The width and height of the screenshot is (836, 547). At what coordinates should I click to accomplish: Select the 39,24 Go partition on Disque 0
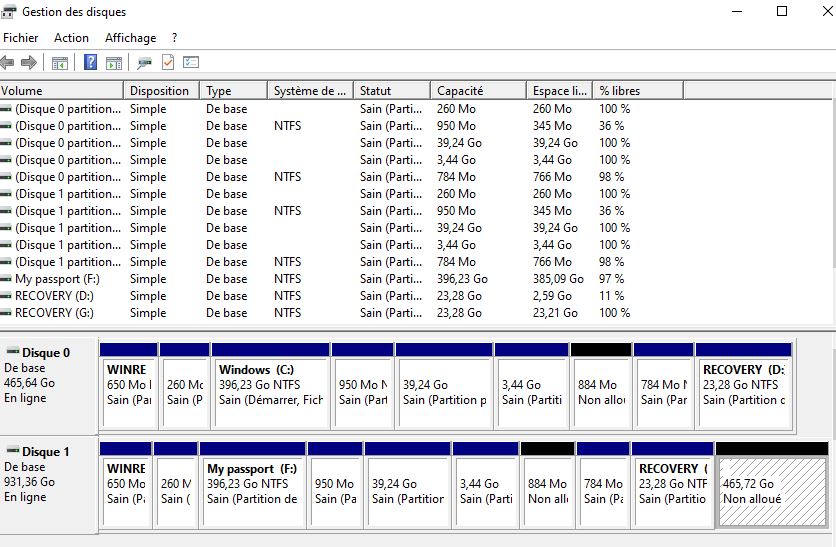pyautogui.click(x=444, y=387)
